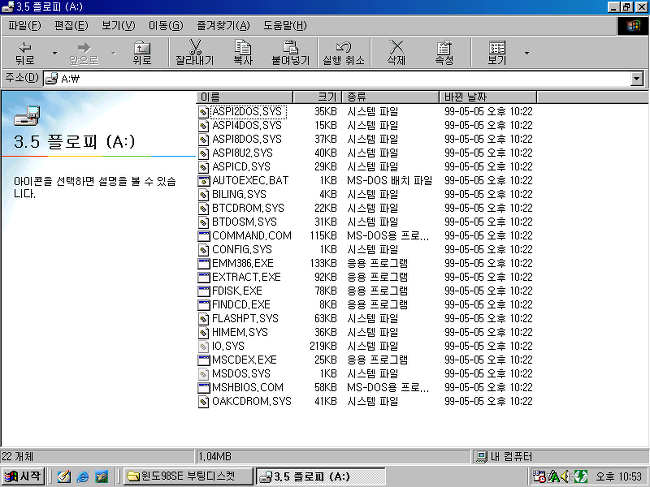The image size is (650, 487).
Task: Click the 'MS-DOS 배치 파일' type cell
Action: 390,181
